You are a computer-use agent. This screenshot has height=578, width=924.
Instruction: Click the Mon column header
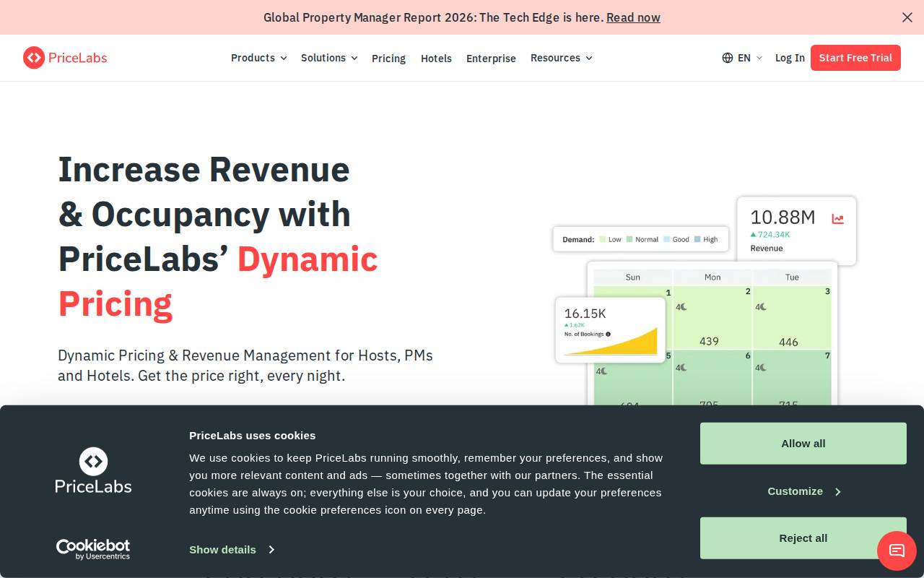(712, 277)
